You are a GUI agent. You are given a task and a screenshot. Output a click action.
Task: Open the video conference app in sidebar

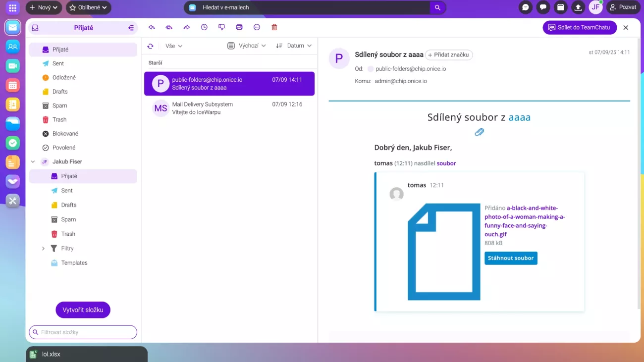click(x=13, y=66)
